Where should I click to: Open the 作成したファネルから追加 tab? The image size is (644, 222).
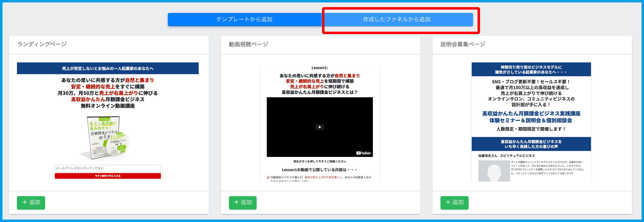click(x=397, y=19)
